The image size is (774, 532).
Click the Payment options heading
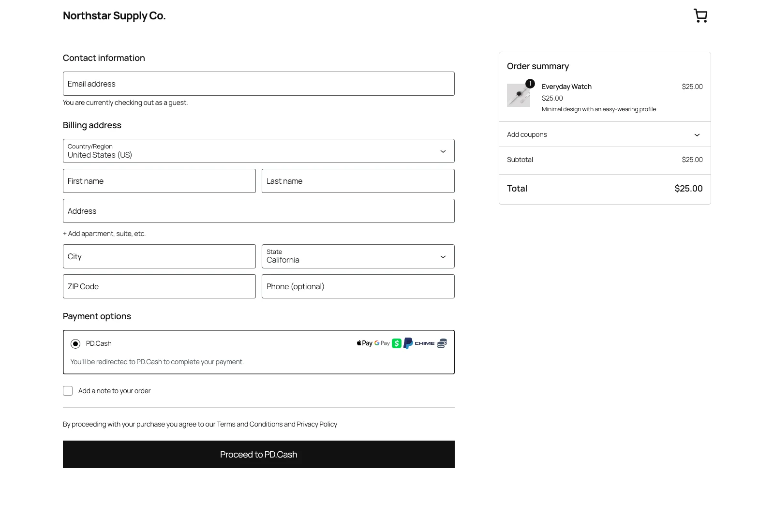(97, 316)
